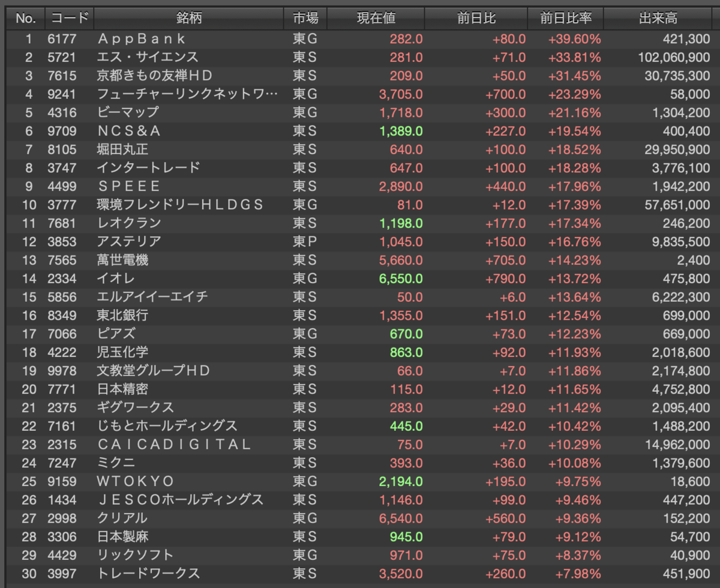Viewport: 720px width, 588px height.
Task: Click the current price 3,520.0
Action: pyautogui.click(x=401, y=573)
